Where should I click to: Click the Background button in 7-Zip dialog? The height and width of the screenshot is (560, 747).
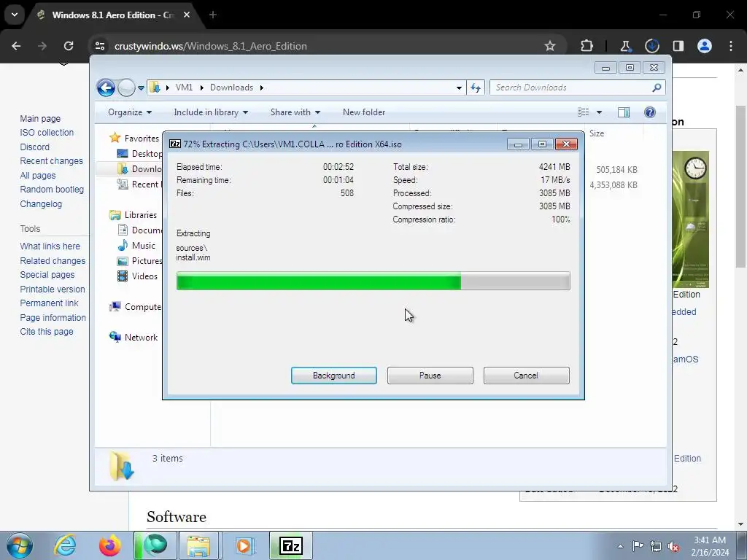[x=334, y=376]
